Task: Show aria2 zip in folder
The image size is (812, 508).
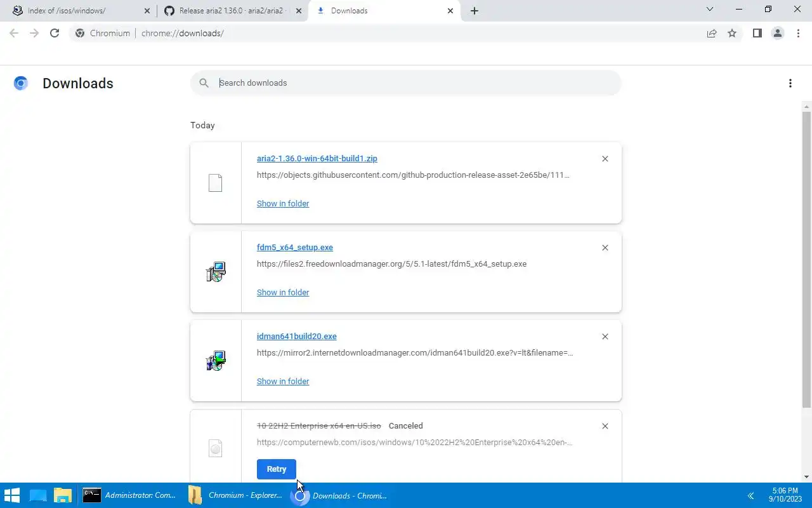Action: [283, 204]
